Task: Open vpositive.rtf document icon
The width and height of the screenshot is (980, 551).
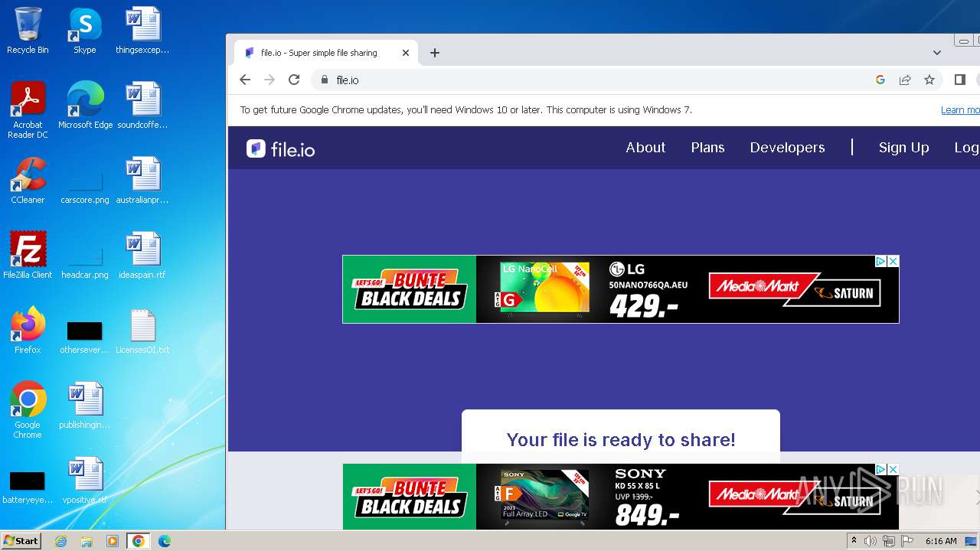Action: 85,481
